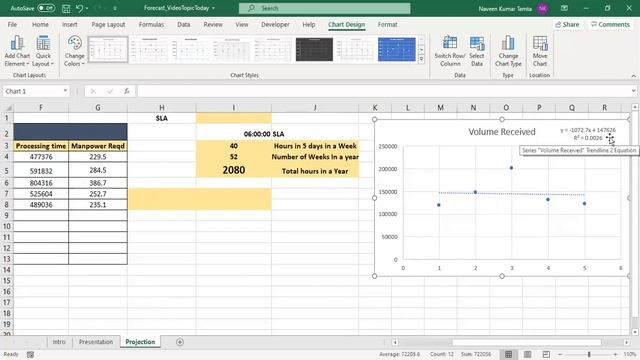This screenshot has height=360, width=640.
Task: Switch to the Home tab
Action: [x=40, y=24]
